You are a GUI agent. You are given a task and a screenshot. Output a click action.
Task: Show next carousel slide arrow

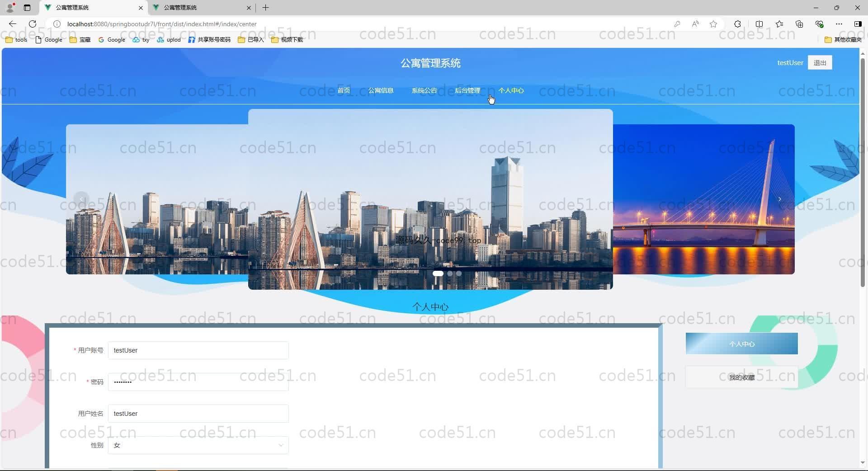(x=779, y=199)
